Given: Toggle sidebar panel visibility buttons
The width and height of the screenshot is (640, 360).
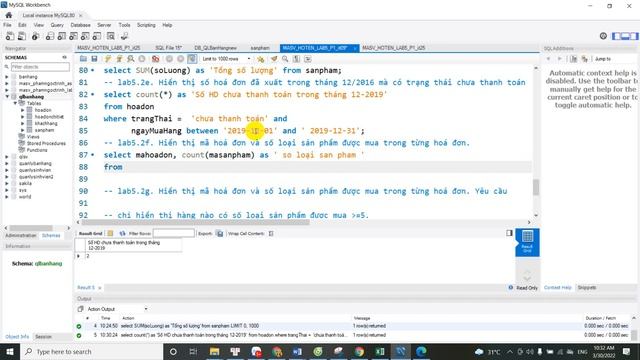Looking at the screenshot, I should pos(625,36).
